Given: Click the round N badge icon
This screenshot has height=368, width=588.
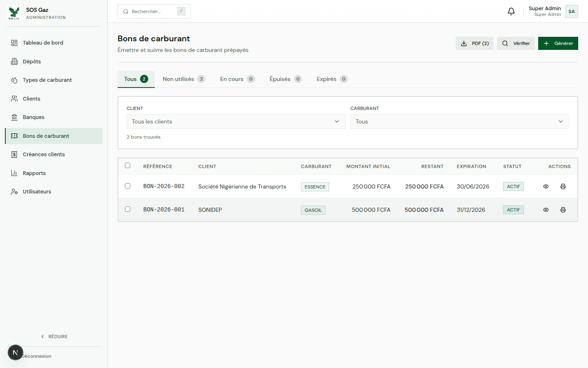Looking at the screenshot, I should click(16, 352).
